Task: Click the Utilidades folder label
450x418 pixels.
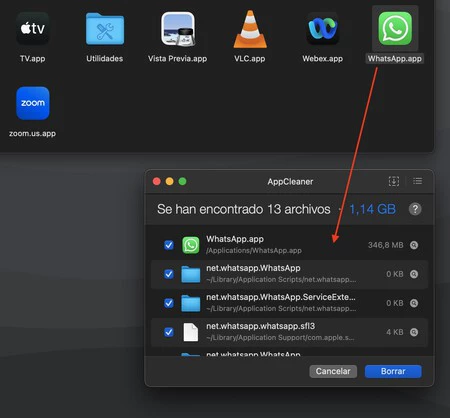Action: [x=105, y=59]
